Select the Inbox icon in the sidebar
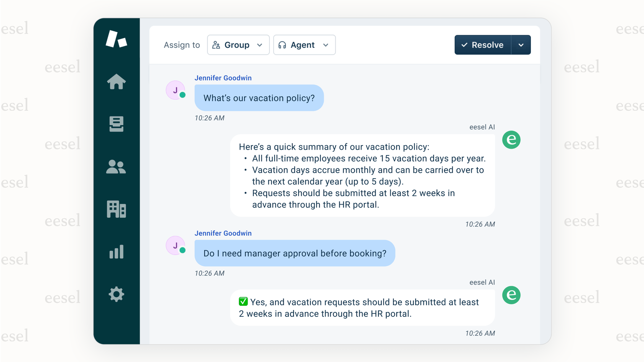This screenshot has height=362, width=644. point(117,124)
